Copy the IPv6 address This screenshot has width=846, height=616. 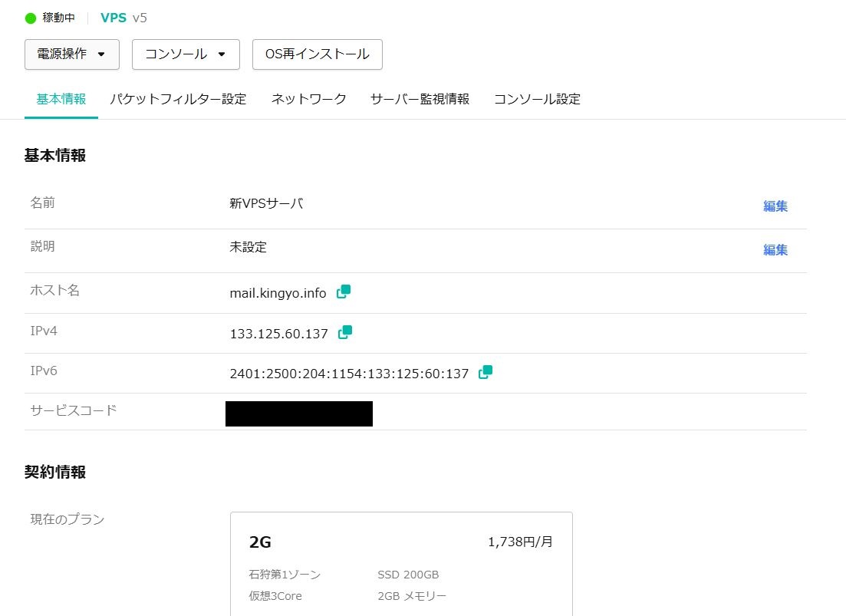tap(485, 372)
